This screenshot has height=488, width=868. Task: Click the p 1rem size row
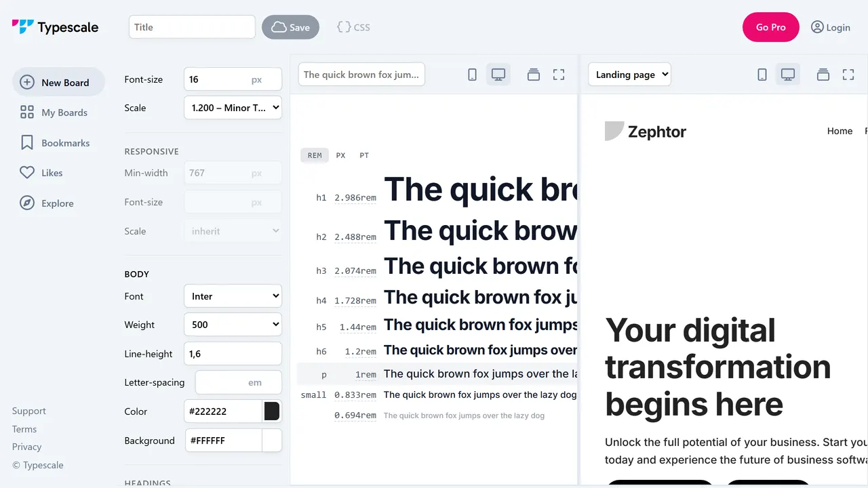coord(437,374)
